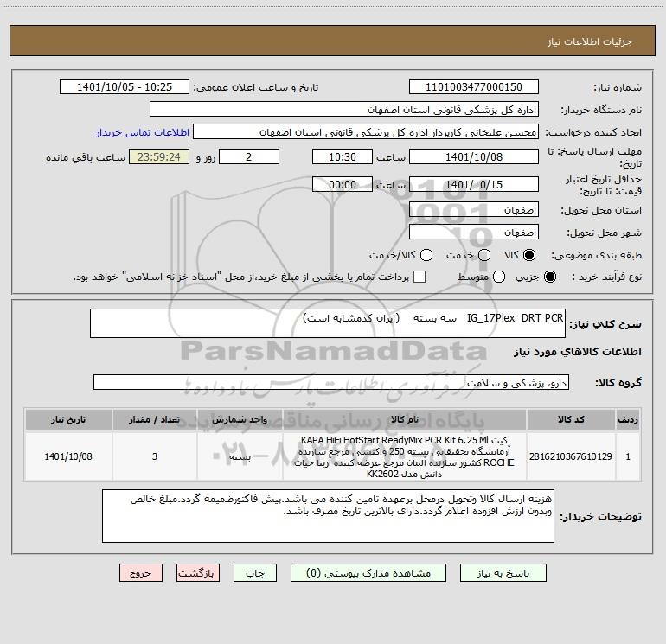Click the general description field IG_17Plex DRT PCR
The image size is (666, 644).
pos(328,323)
